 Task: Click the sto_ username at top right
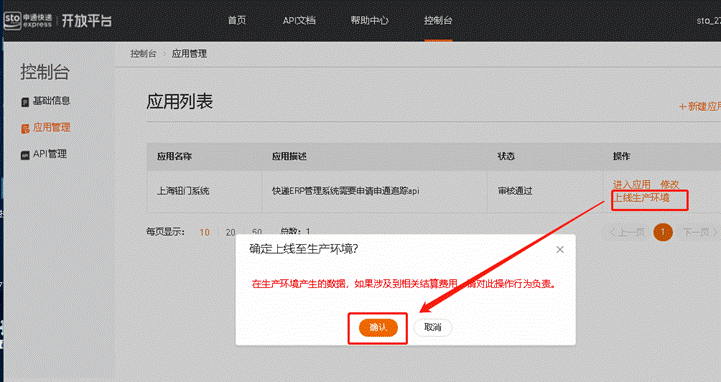(x=709, y=21)
